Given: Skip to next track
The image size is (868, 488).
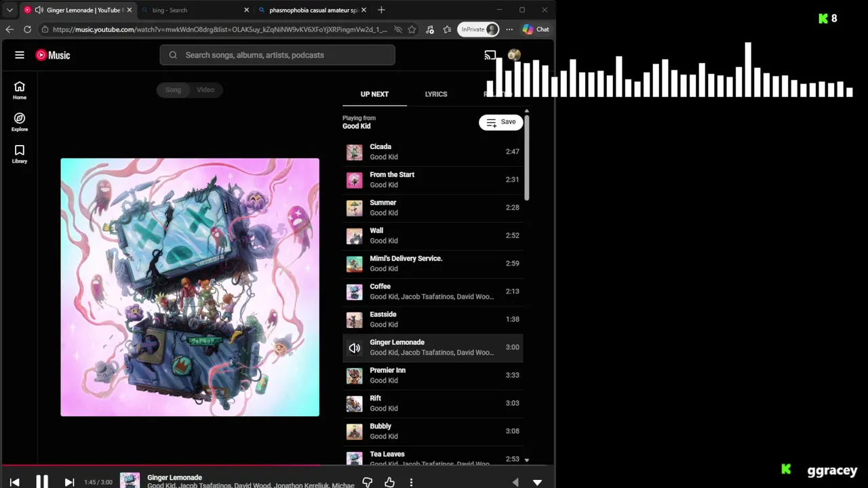Looking at the screenshot, I should [69, 482].
